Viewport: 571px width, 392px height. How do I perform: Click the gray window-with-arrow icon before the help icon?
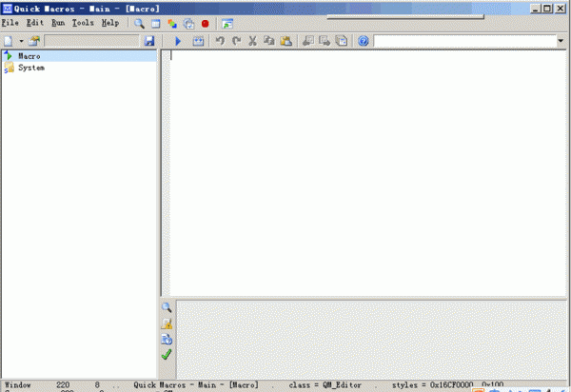point(325,41)
